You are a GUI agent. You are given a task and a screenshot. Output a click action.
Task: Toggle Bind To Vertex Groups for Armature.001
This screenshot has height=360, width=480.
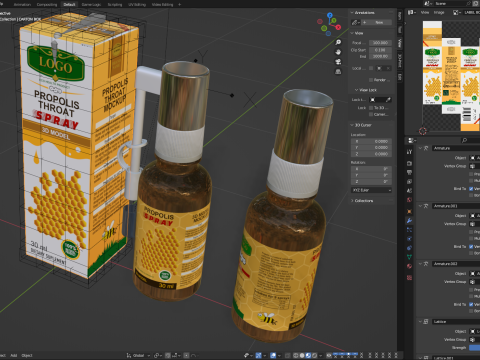coord(471,247)
